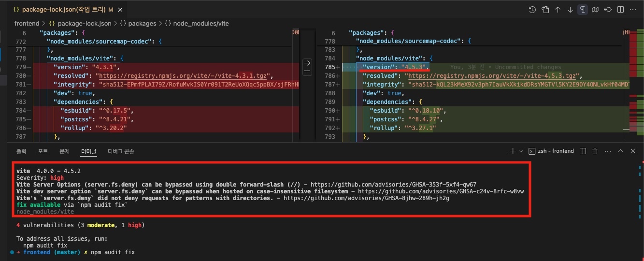Create a new terminal with plus icon

click(513, 151)
